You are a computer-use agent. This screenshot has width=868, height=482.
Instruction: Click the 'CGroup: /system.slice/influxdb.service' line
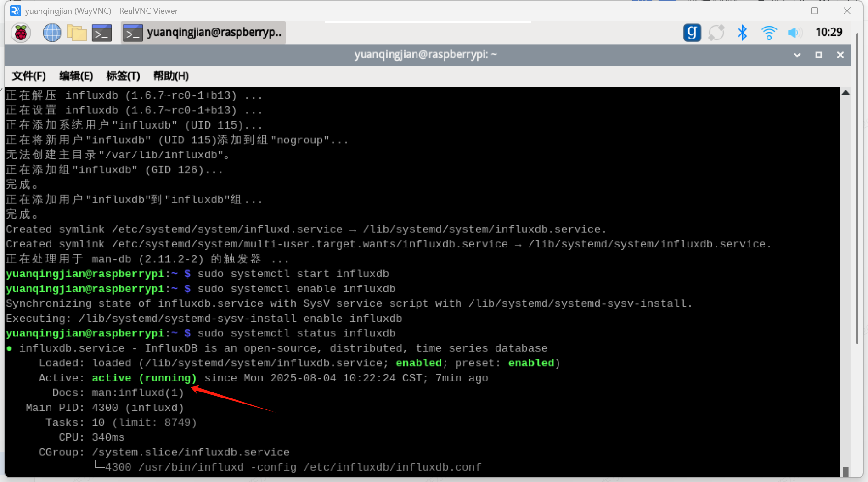click(x=164, y=452)
